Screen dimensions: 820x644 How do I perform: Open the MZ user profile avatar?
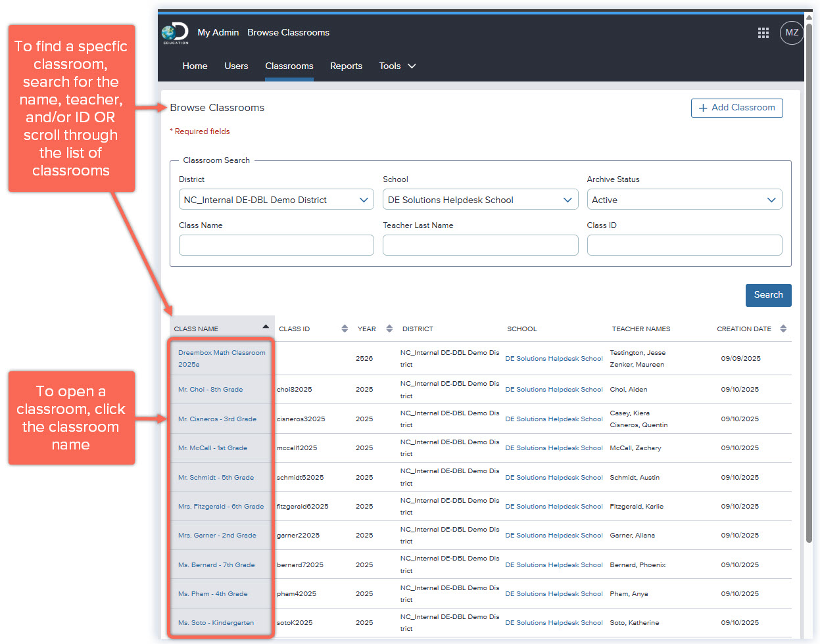(791, 33)
